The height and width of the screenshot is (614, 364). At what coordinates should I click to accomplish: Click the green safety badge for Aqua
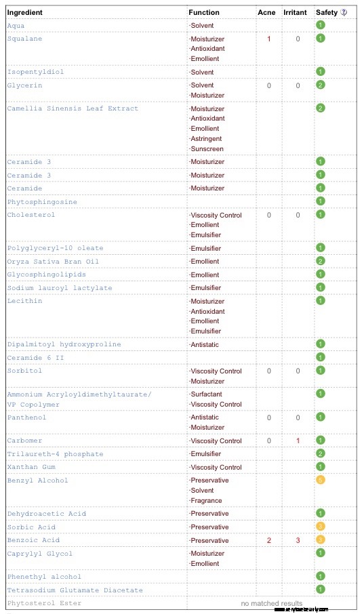point(321,25)
